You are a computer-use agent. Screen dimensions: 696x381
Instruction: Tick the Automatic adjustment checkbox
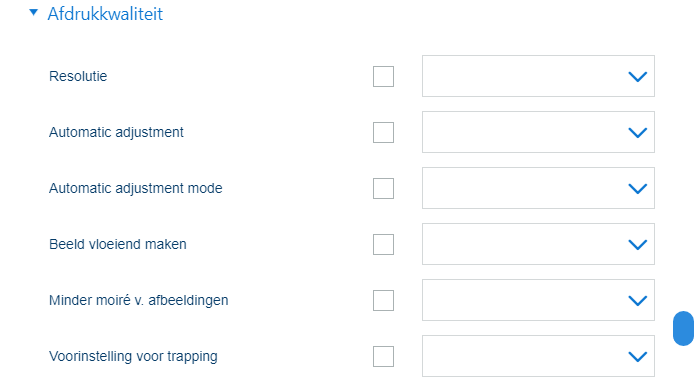(x=384, y=132)
